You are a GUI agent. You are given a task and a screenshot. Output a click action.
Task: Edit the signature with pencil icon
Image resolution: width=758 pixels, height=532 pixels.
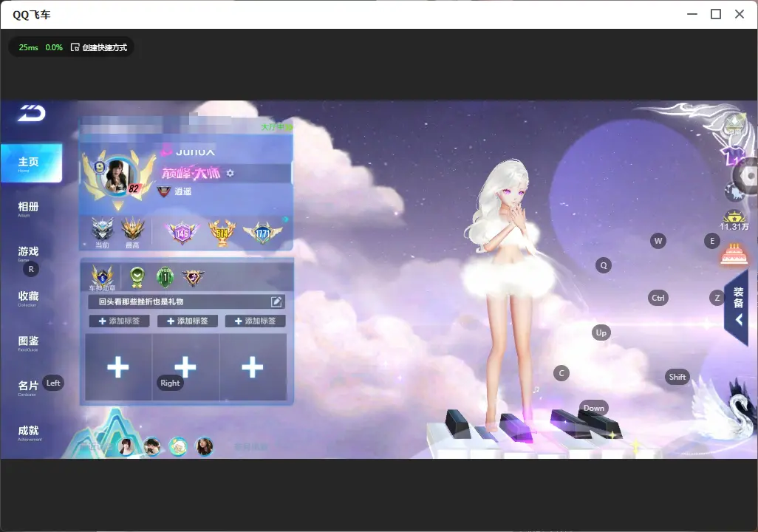click(x=276, y=301)
